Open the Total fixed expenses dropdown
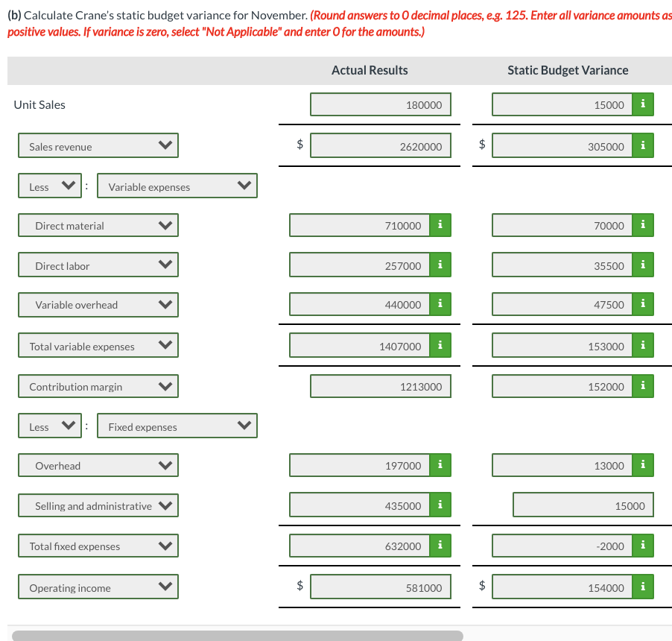 98,546
